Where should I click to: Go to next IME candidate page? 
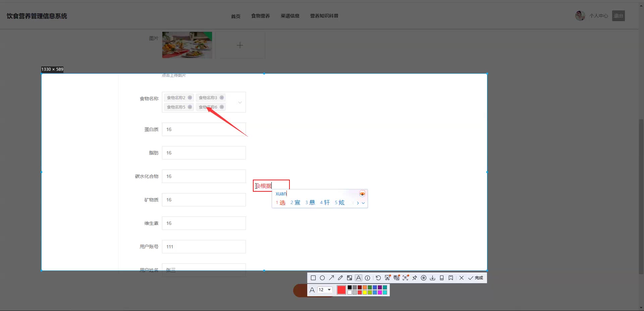click(x=358, y=203)
